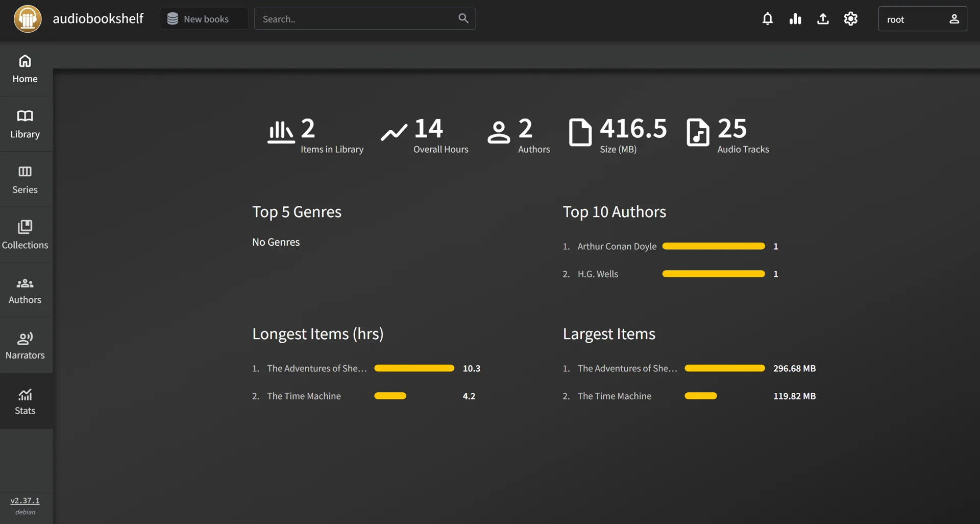Click the 10.3 hours yellow bar
Screen dimensions: 980x524
click(414, 368)
